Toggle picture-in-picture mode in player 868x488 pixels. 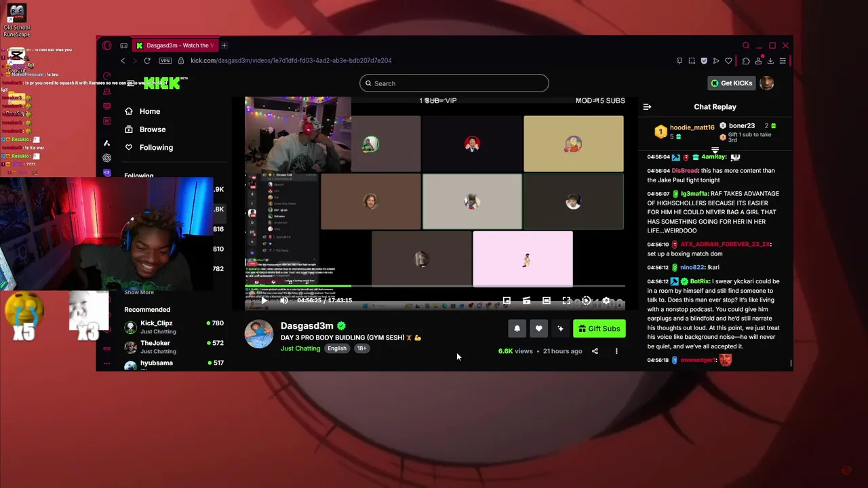point(507,300)
